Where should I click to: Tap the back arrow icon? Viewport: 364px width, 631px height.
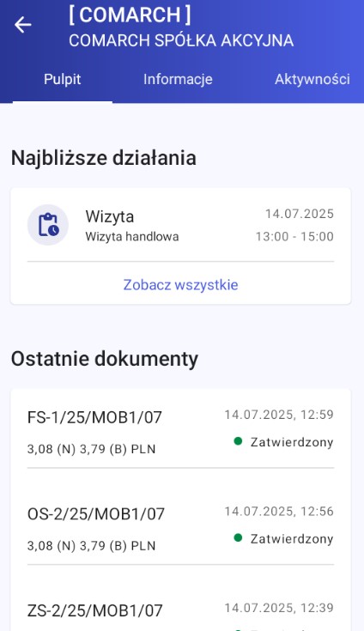point(23,25)
